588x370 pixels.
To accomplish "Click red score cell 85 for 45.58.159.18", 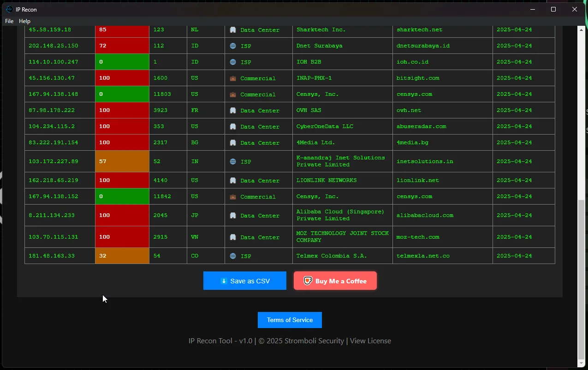I will (122, 29).
